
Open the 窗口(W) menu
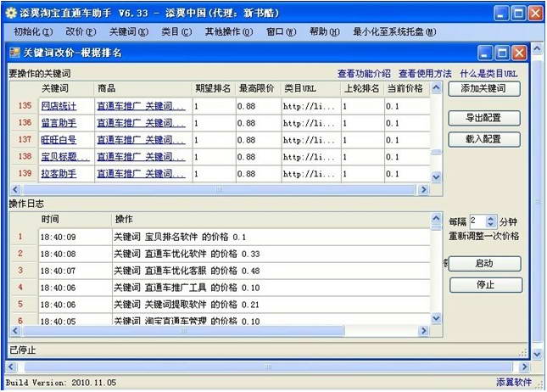[x=282, y=31]
